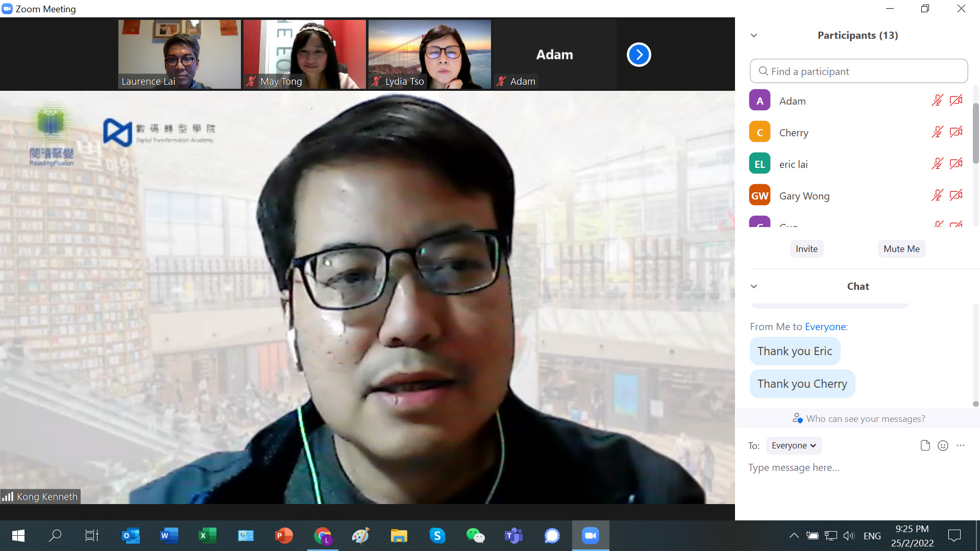The height and width of the screenshot is (551, 980).
Task: Open Outlook from taskbar
Action: point(131,536)
